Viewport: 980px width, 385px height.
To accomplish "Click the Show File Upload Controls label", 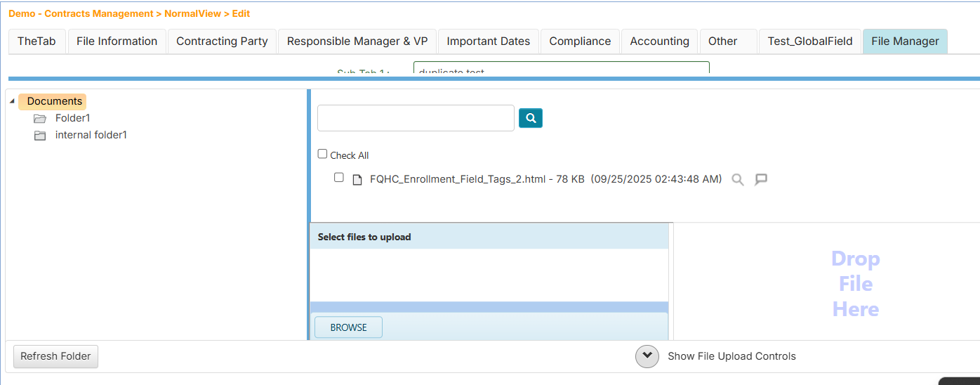I will [x=731, y=356].
